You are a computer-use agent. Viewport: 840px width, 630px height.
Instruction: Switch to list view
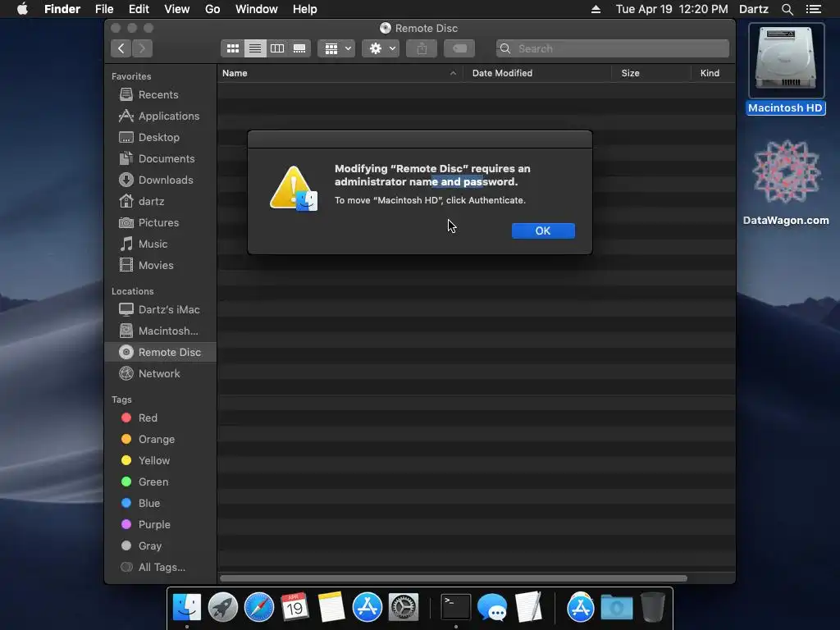click(255, 48)
